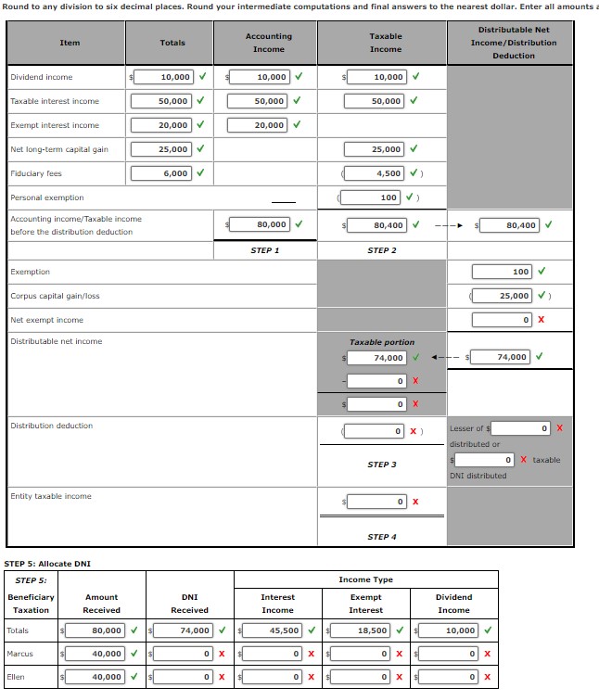Click Totals DNI Received field
This screenshot has width=599, height=700.
click(183, 630)
